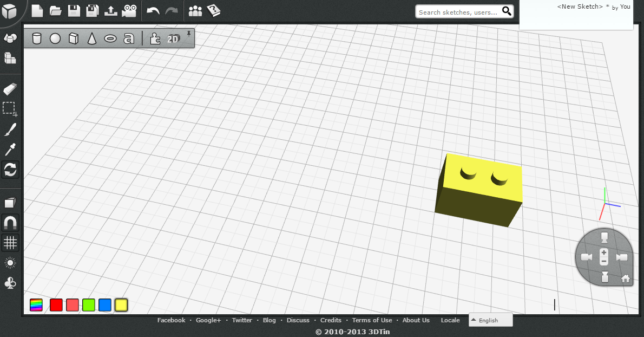
Task: Add 3D text with letter icon
Action: pyautogui.click(x=129, y=38)
